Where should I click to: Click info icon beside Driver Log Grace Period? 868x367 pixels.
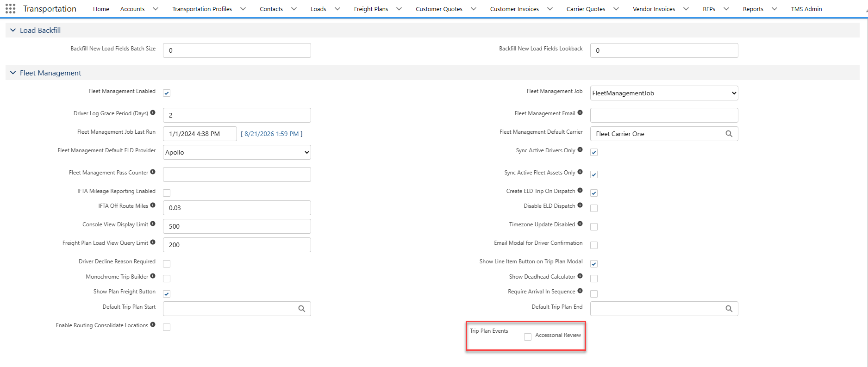153,112
